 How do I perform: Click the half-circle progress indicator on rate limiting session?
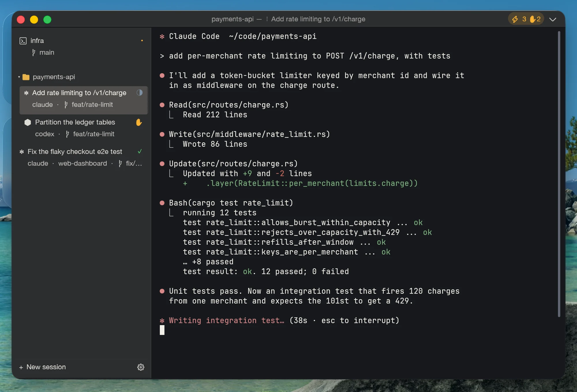pos(140,93)
